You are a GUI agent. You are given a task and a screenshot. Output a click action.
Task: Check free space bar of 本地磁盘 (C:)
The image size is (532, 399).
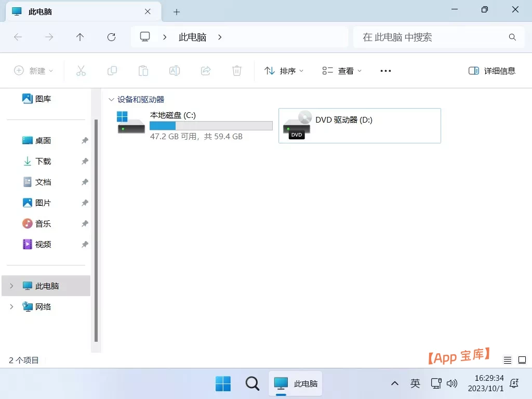pyautogui.click(x=211, y=125)
